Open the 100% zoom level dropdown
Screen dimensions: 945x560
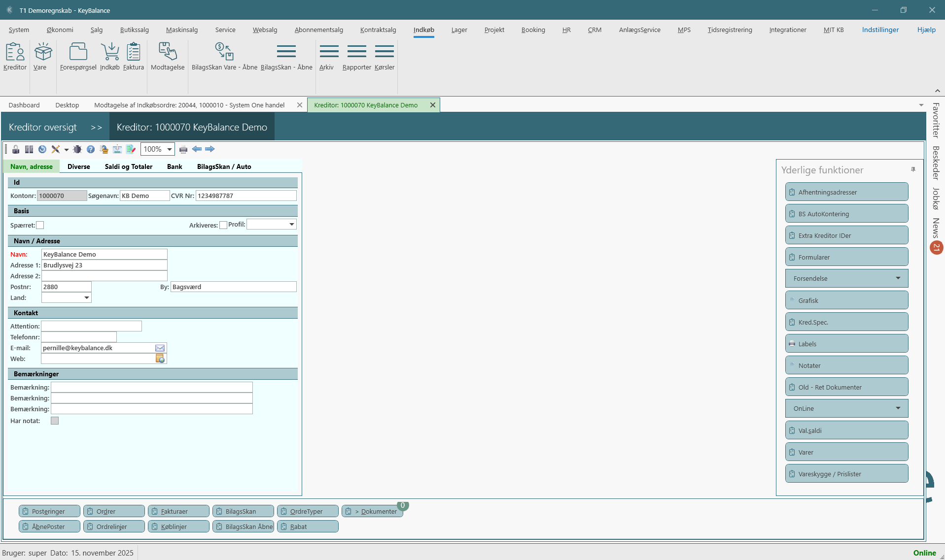170,149
